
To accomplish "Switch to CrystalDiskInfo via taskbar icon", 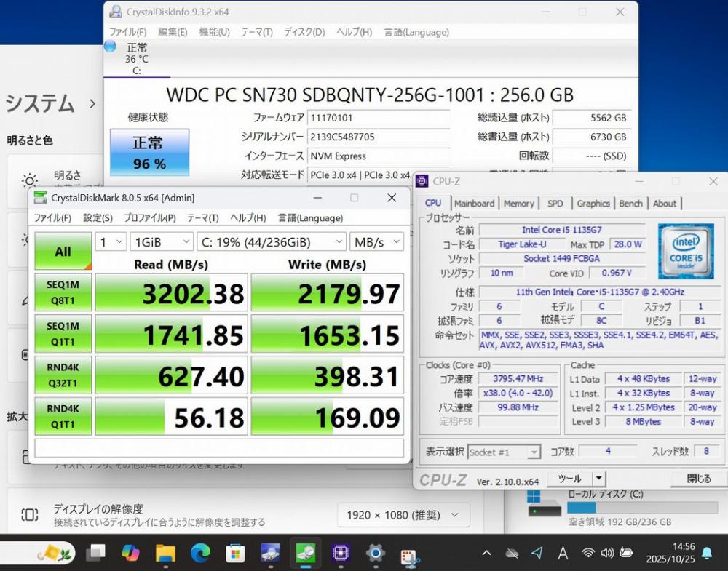I will pos(270,553).
